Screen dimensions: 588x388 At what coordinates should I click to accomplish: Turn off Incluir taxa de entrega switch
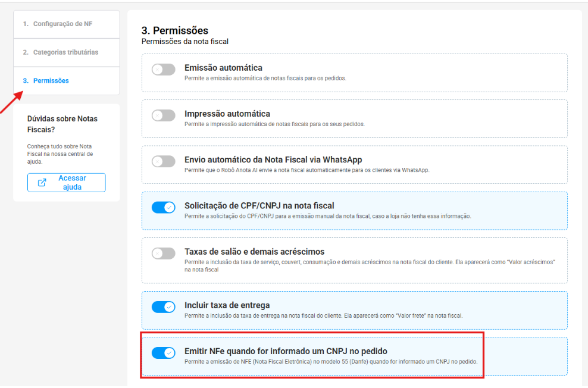pyautogui.click(x=163, y=306)
